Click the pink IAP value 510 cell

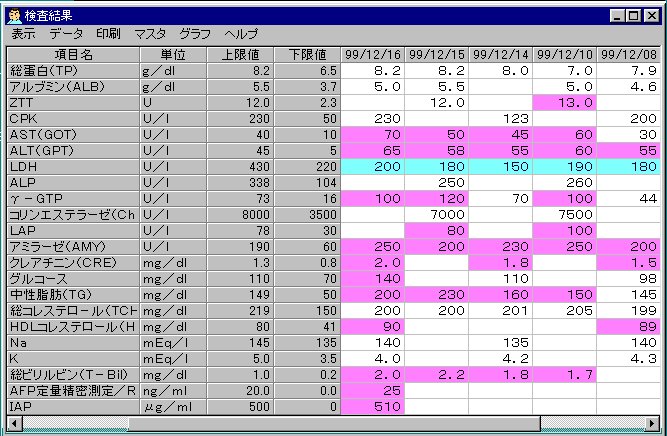pyautogui.click(x=373, y=407)
